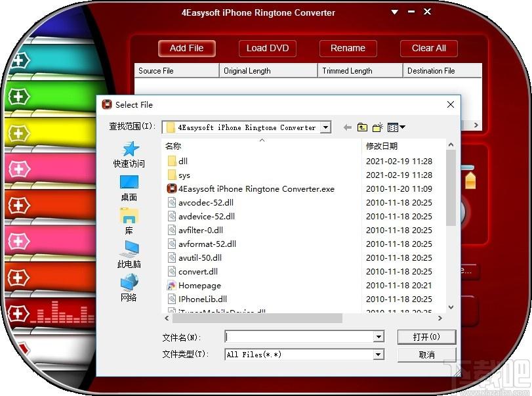Close the Select File dialog
The image size is (532, 396).
(x=451, y=104)
